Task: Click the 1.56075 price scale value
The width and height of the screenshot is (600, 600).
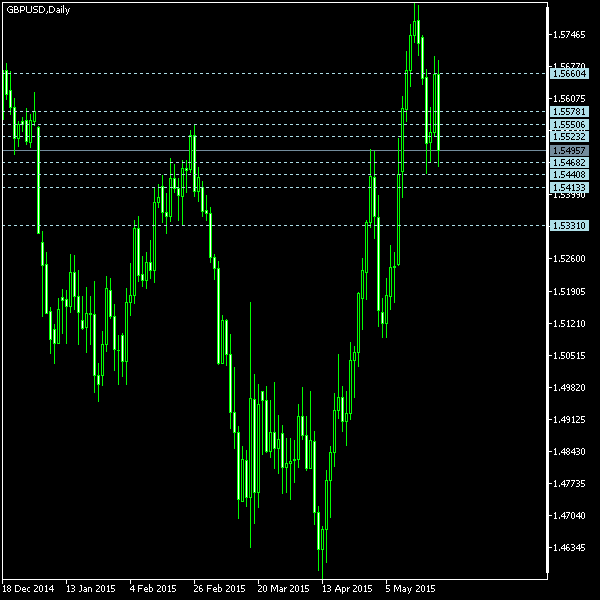Action: click(x=569, y=99)
